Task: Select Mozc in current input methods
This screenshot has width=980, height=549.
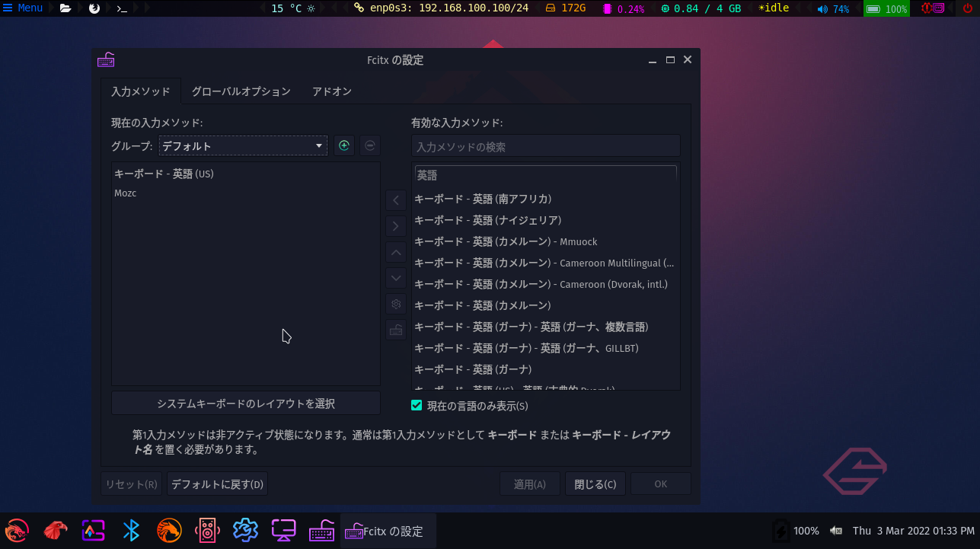Action: click(246, 193)
